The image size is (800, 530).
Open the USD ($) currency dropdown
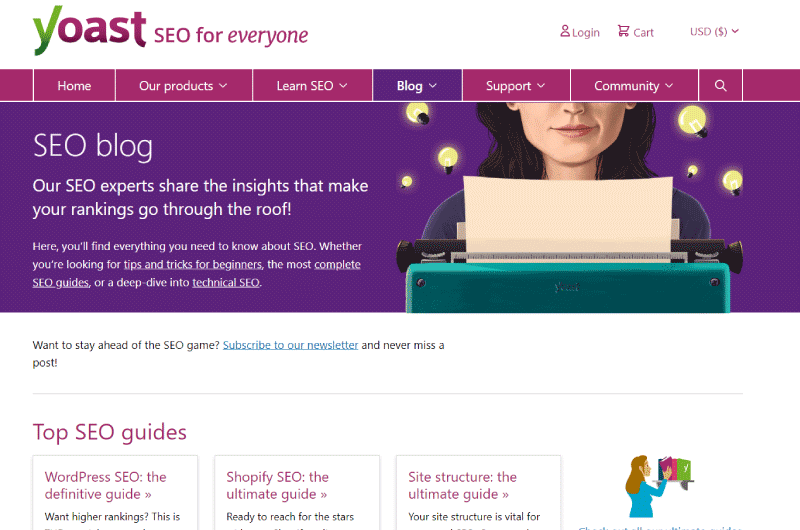tap(714, 32)
